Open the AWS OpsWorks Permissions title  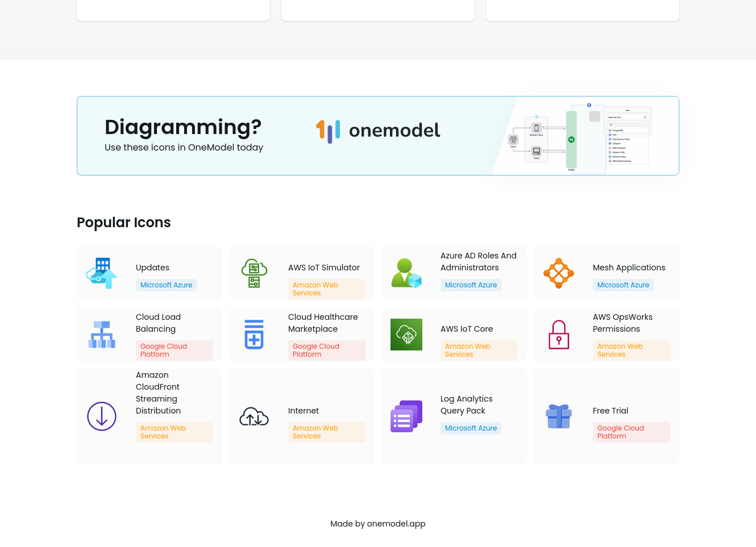pyautogui.click(x=622, y=323)
